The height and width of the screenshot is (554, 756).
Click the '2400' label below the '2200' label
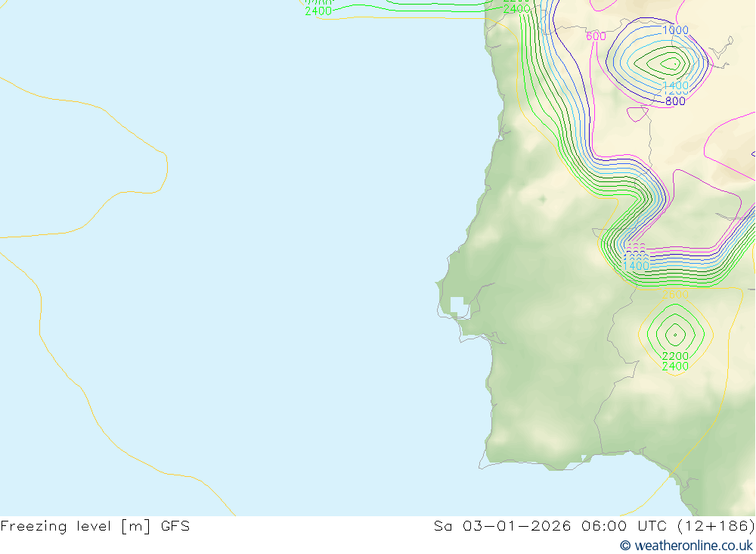[x=675, y=367]
